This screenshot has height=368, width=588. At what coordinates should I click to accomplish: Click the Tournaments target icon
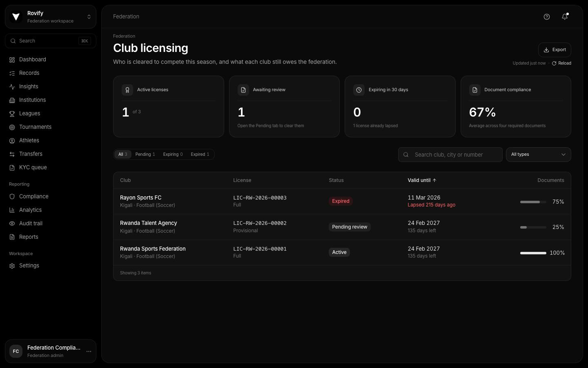click(12, 127)
